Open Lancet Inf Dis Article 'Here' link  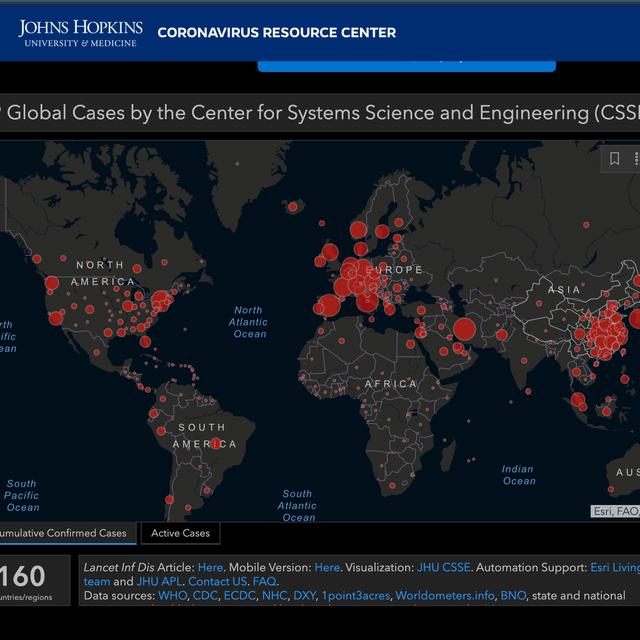[x=210, y=567]
